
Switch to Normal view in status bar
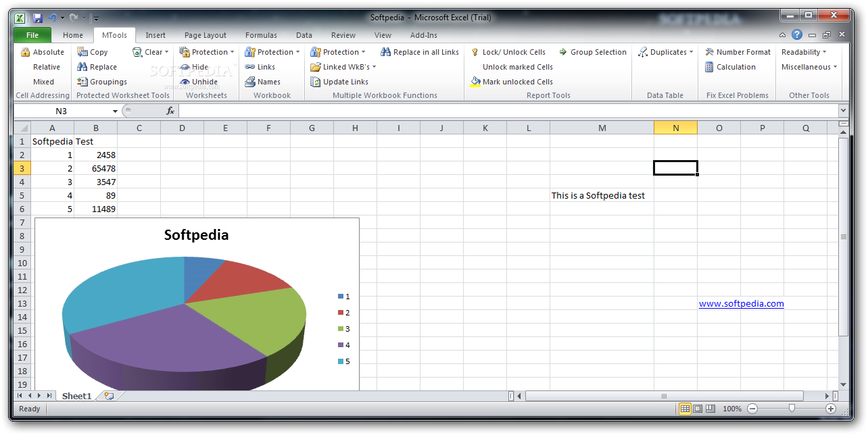685,409
